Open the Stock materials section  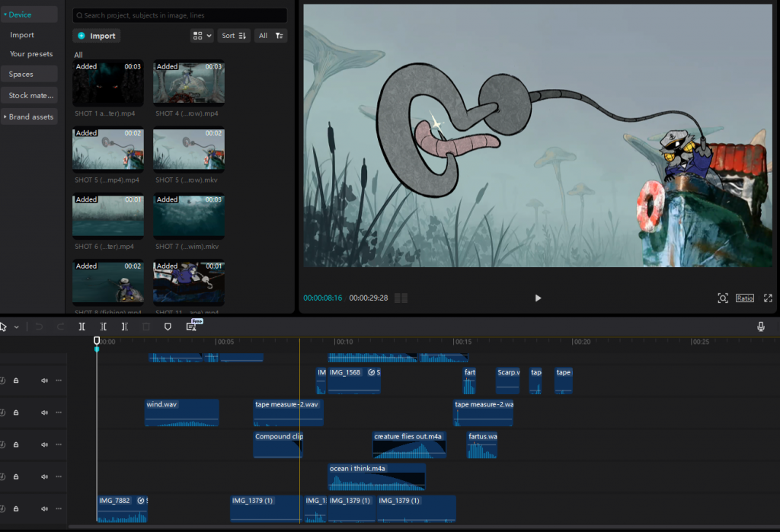[30, 95]
